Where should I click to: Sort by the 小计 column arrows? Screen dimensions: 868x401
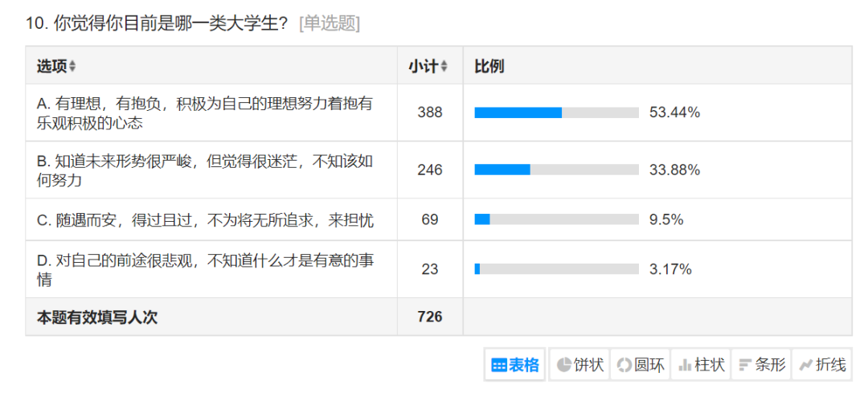tap(444, 67)
